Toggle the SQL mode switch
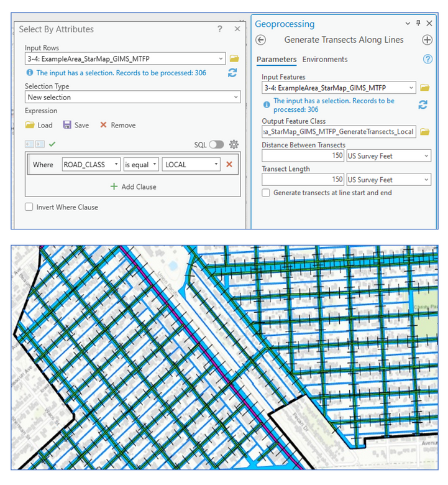 point(216,144)
